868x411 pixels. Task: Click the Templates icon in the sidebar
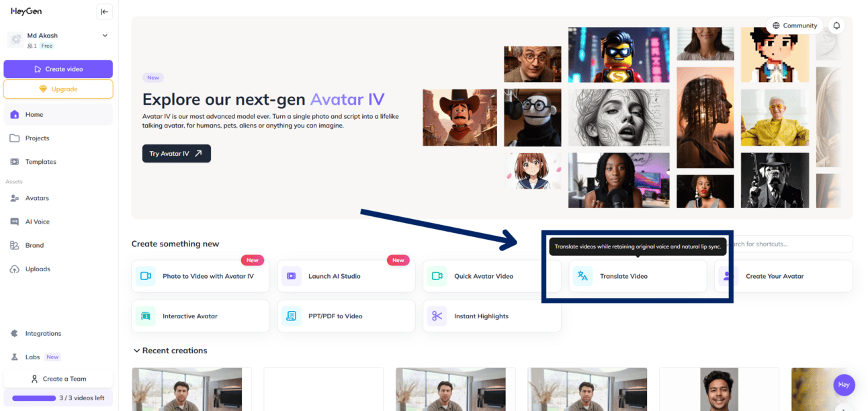pyautogui.click(x=15, y=162)
